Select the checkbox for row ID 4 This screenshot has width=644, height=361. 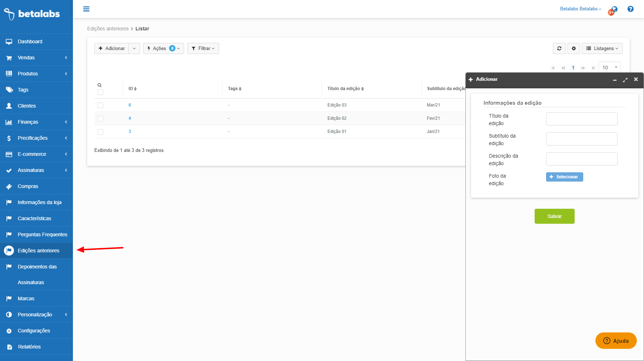[100, 119]
